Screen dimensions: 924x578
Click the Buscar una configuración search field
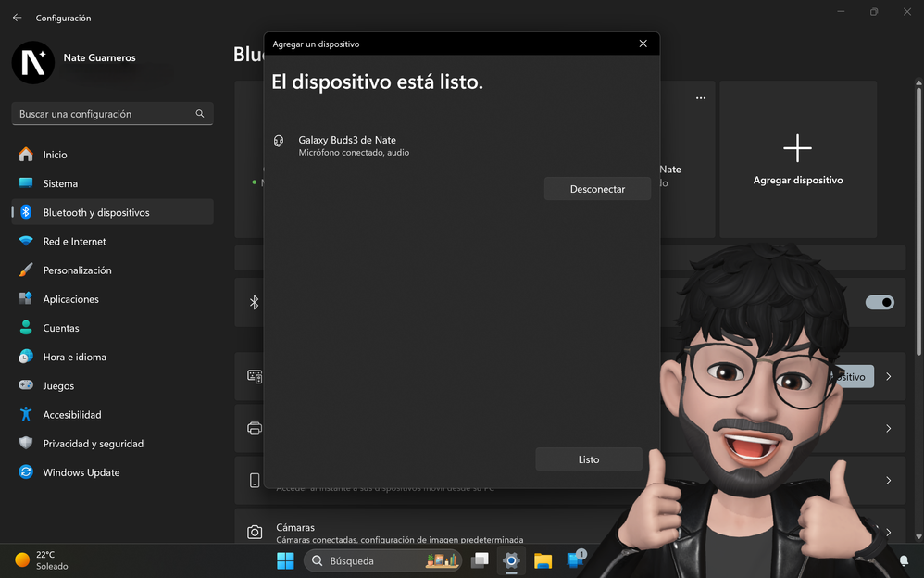tap(113, 114)
